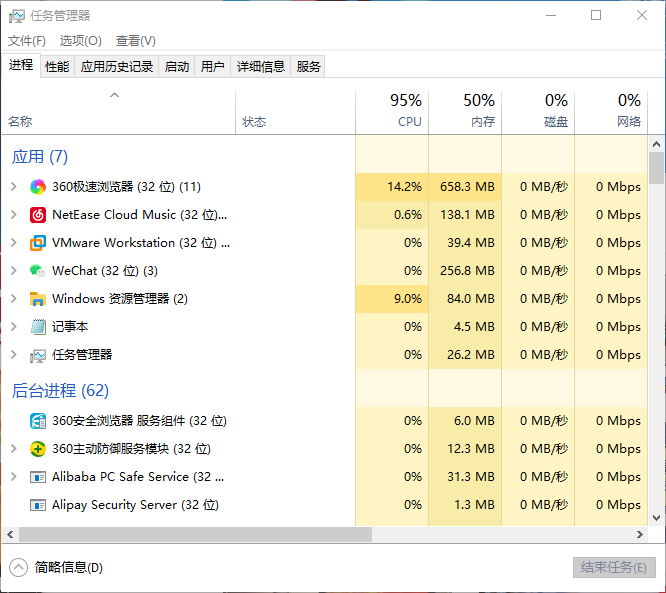Expand the NetEase Cloud Music process group
Screen dimensions: 666x593
(x=14, y=215)
